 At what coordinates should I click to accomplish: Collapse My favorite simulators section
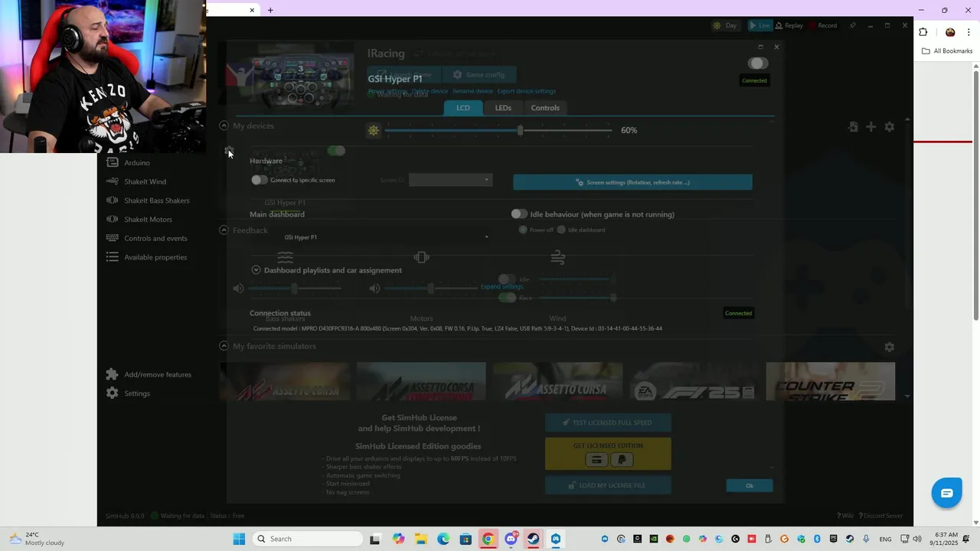point(224,346)
